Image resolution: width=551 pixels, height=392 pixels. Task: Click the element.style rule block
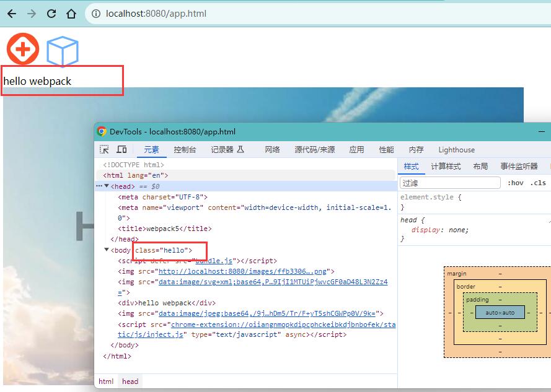pos(474,202)
